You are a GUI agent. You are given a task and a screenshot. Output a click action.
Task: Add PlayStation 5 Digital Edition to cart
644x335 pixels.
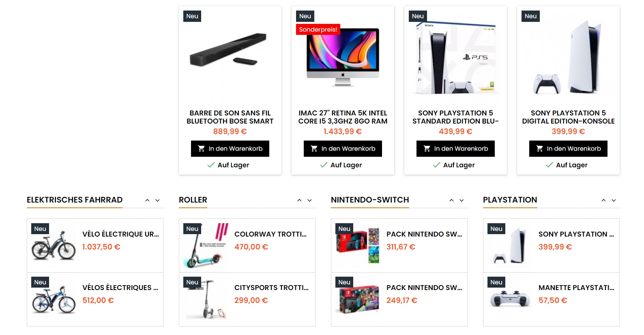point(568,149)
